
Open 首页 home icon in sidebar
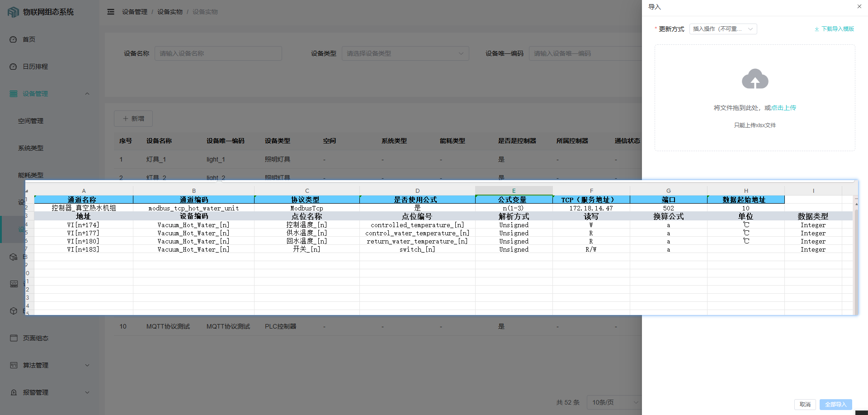click(13, 39)
